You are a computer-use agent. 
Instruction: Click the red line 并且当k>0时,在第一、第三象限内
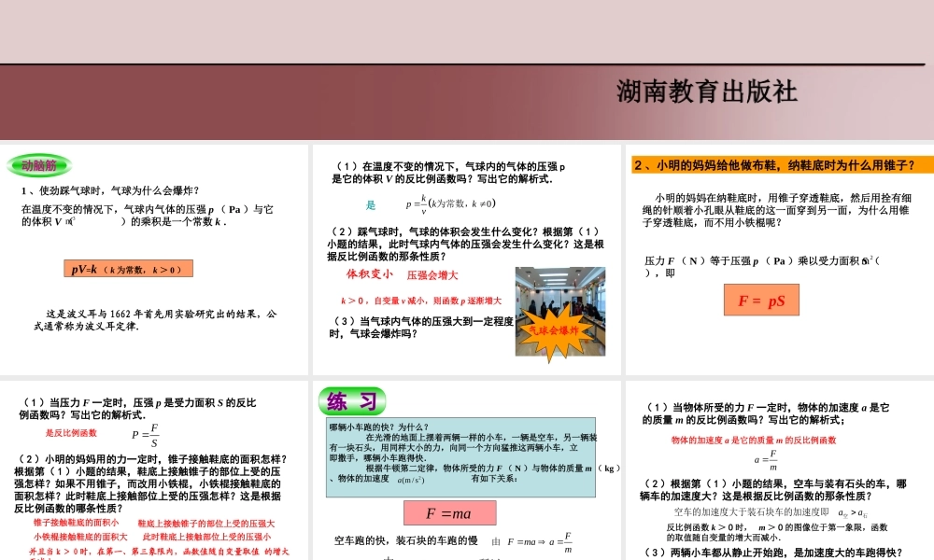159,552
